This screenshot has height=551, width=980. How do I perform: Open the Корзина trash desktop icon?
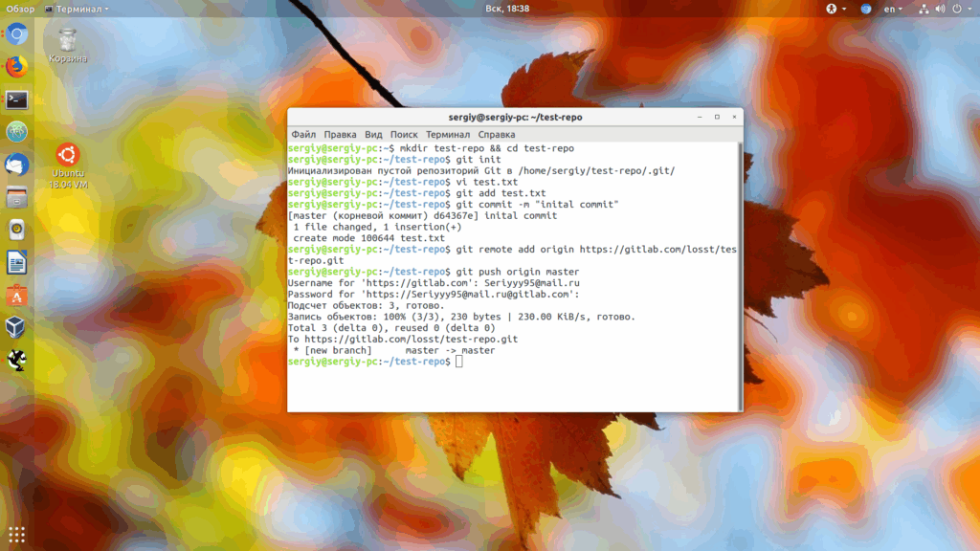[68, 46]
